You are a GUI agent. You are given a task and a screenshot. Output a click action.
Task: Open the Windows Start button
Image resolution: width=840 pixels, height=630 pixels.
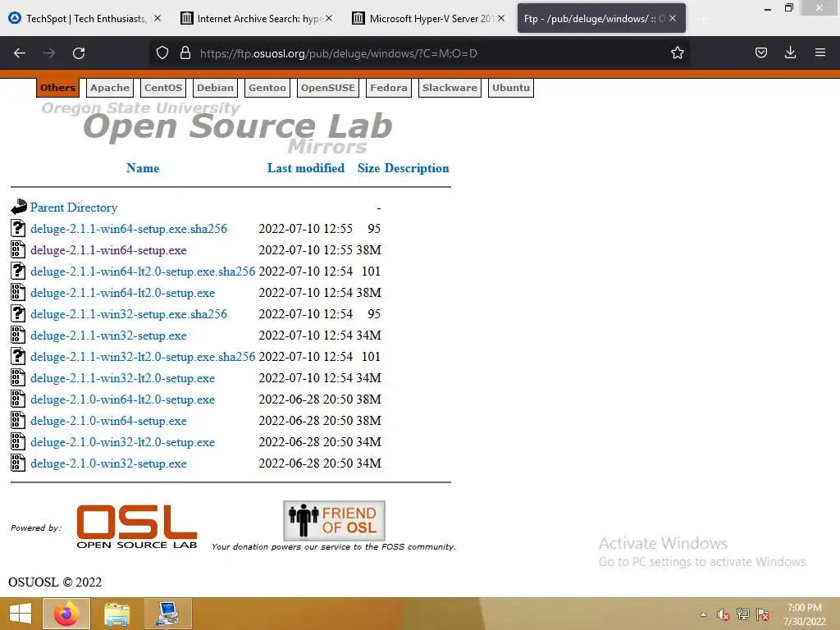(20, 614)
